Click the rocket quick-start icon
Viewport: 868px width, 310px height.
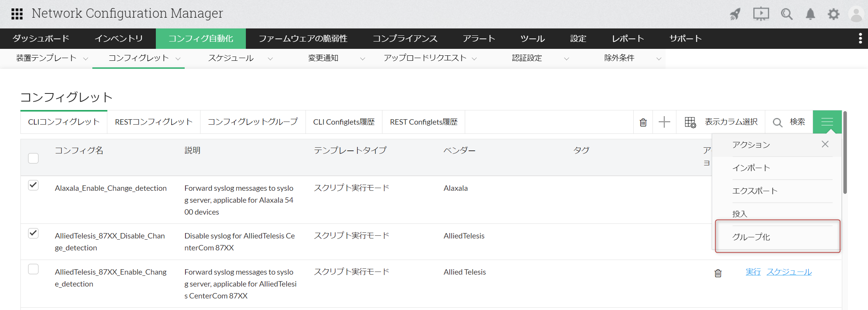[x=735, y=14]
